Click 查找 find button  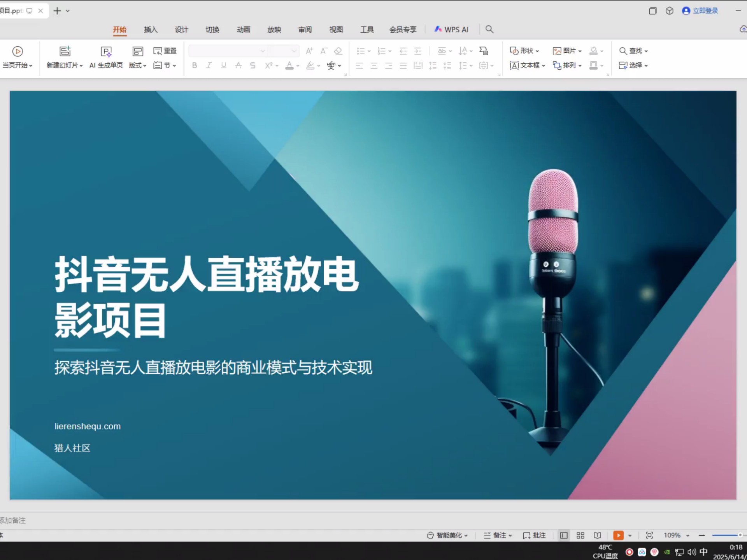pos(633,51)
